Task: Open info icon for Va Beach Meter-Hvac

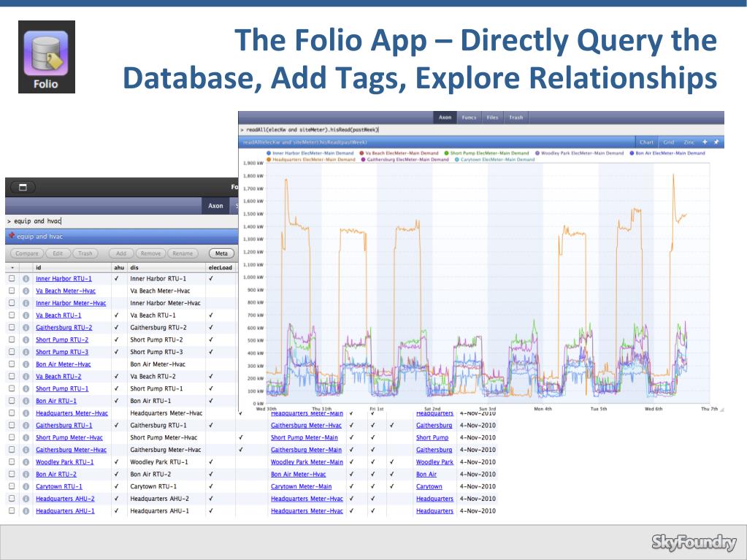Action: click(26, 291)
